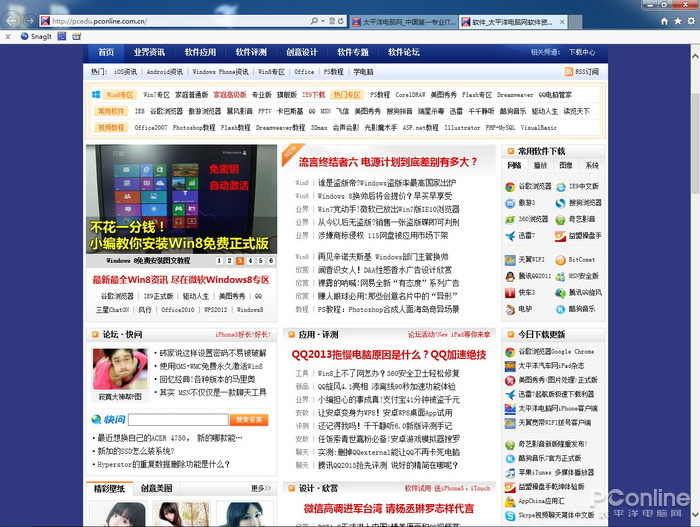
Task: Open the Favorites star icon
Action: 678,21
